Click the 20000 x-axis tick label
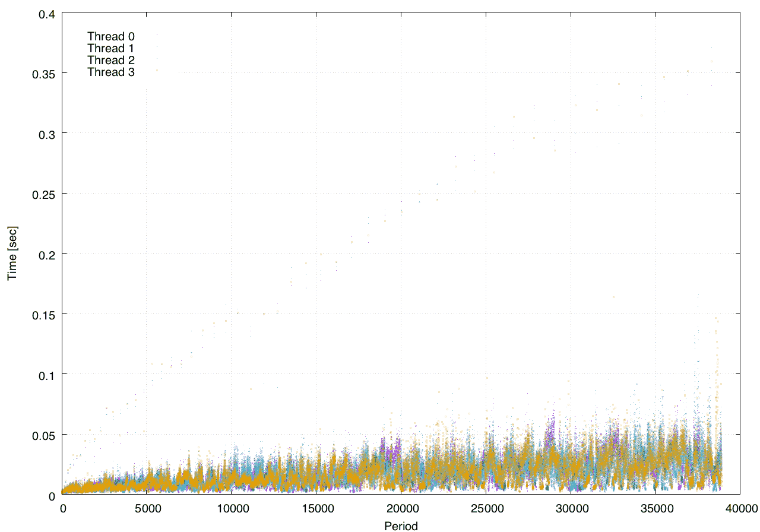760x532 pixels. pyautogui.click(x=401, y=508)
